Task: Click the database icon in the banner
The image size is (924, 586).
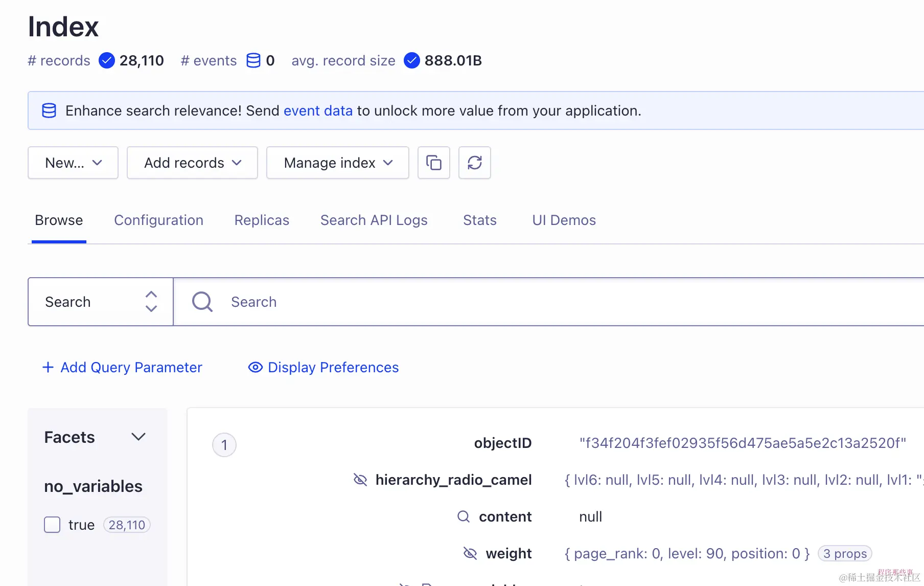Action: click(49, 110)
